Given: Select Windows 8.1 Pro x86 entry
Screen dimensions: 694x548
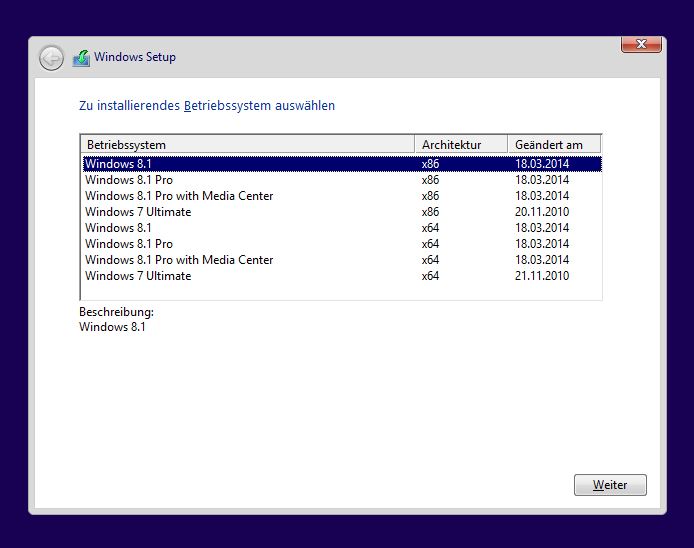Looking at the screenshot, I should [x=342, y=180].
